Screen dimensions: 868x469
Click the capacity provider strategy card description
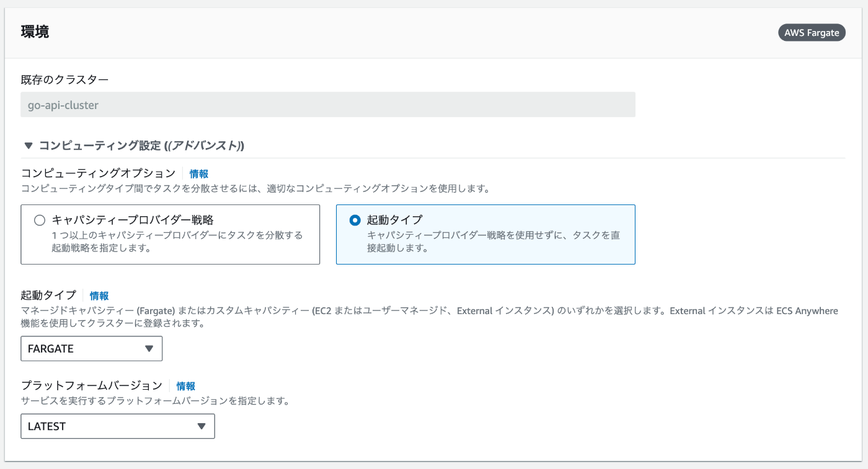pyautogui.click(x=177, y=242)
